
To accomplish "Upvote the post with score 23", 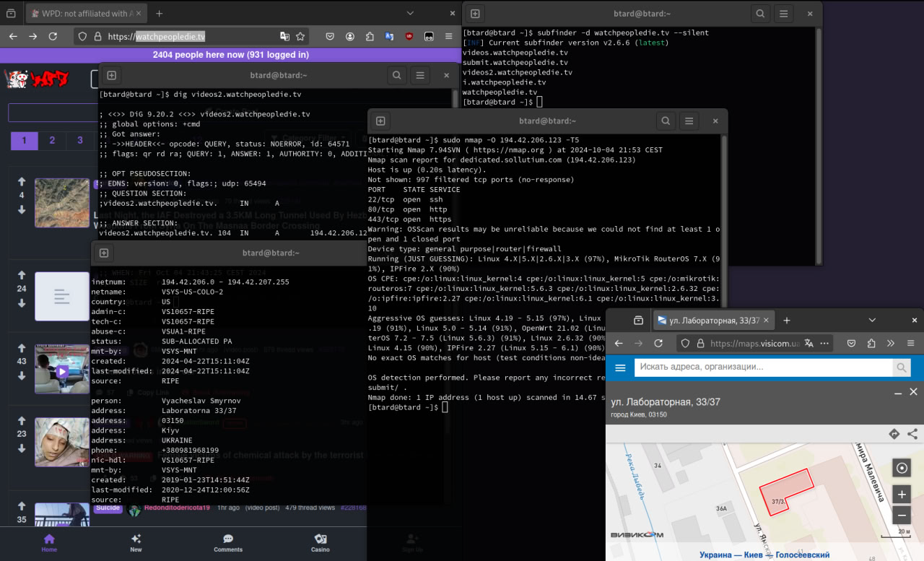I will [22, 421].
